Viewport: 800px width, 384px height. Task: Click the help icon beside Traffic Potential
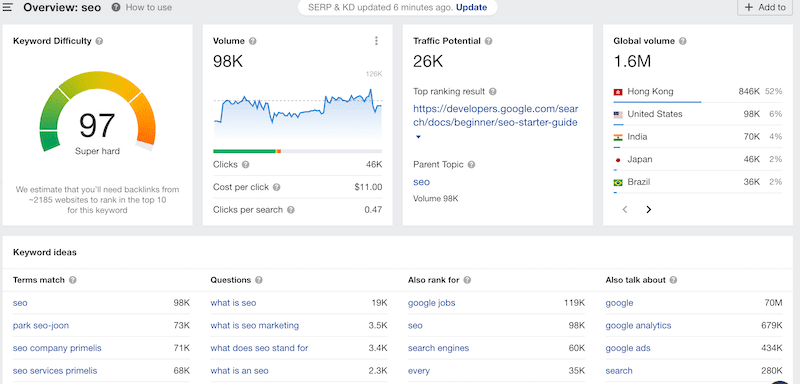click(x=488, y=41)
